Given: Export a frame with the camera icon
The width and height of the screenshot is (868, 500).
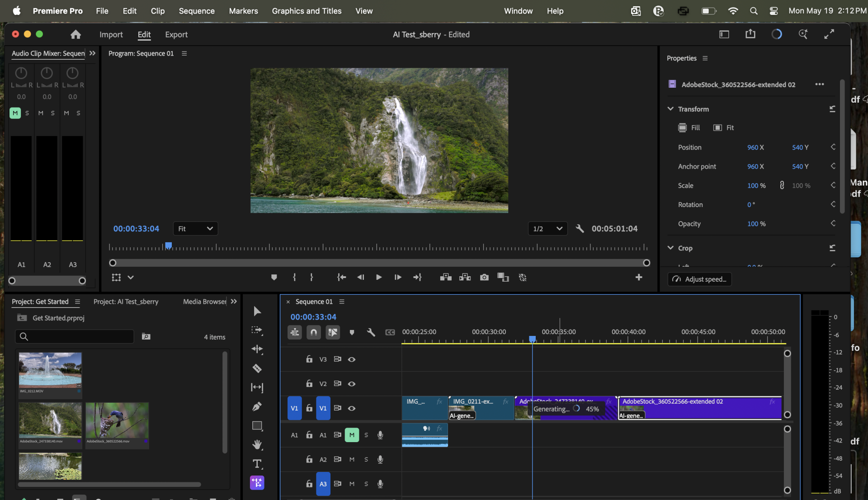Looking at the screenshot, I should [x=484, y=277].
